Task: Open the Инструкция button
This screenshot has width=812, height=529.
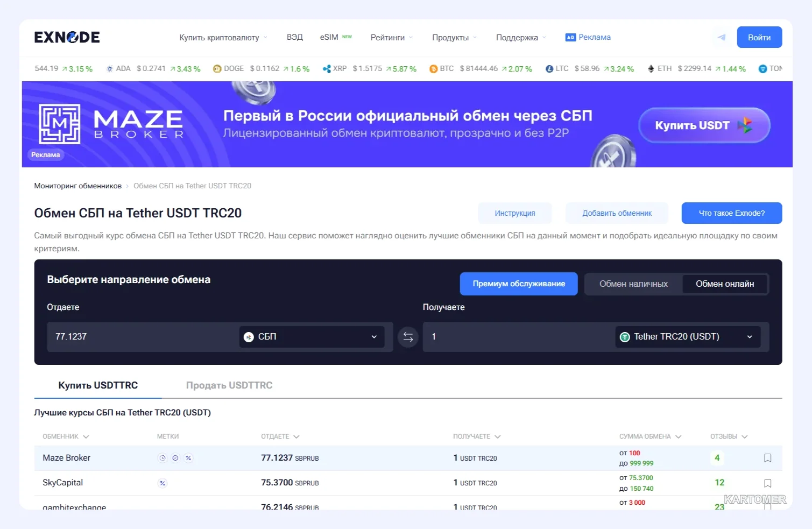Action: (515, 213)
